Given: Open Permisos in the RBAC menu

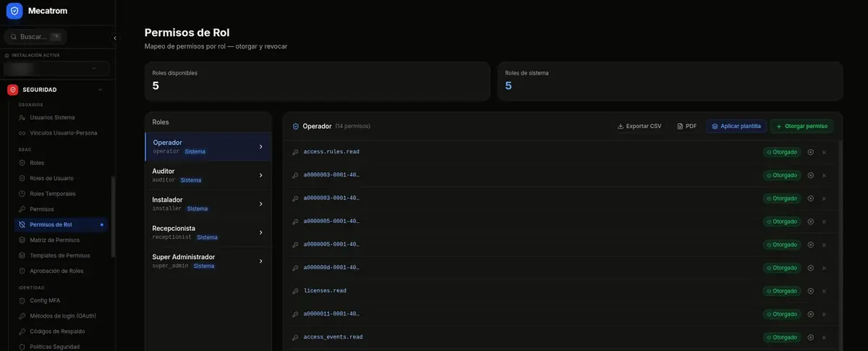Looking at the screenshot, I should [61, 209].
